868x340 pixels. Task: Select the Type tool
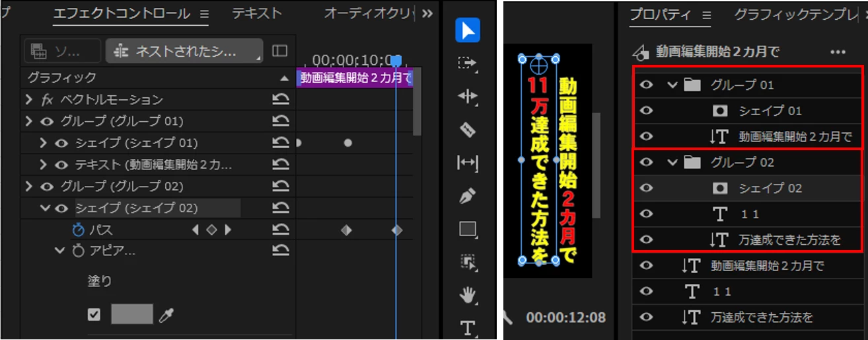tap(468, 328)
